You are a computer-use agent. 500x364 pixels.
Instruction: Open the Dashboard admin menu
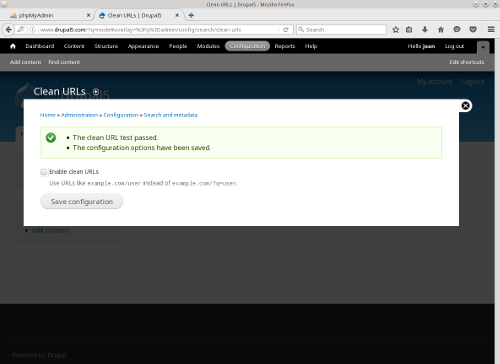coord(40,46)
